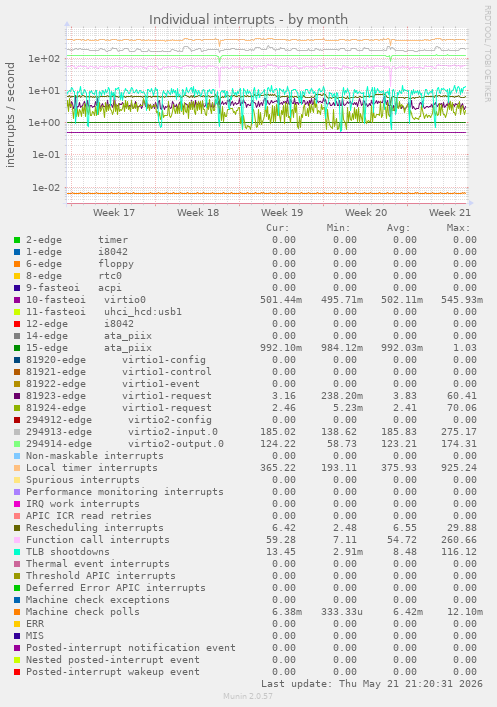Click the peach swatch for Local timer interrupts
Image resolution: width=497 pixels, height=707 pixels.
[17, 468]
